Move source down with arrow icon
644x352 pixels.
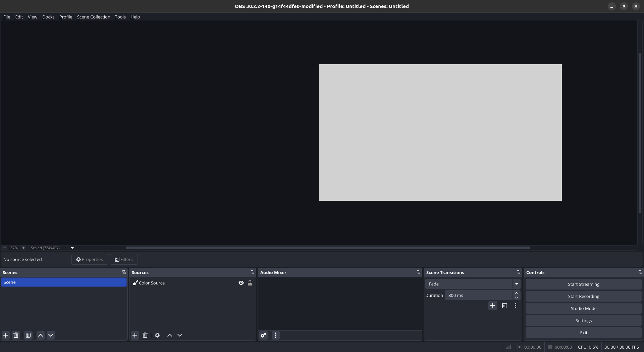click(x=180, y=335)
